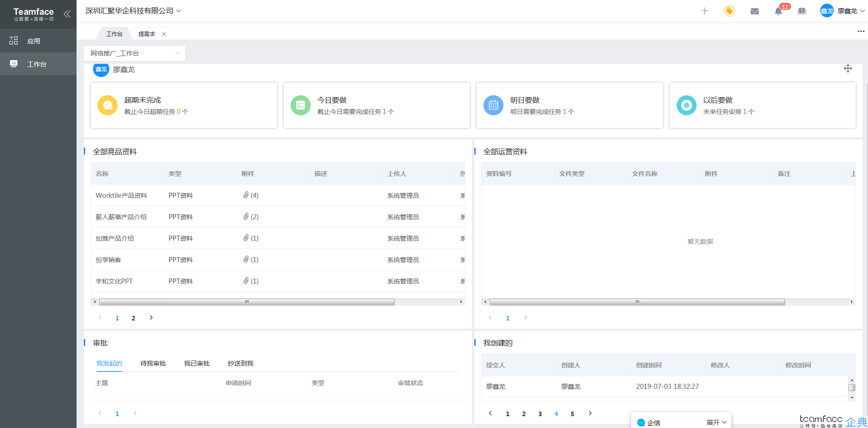The image size is (868, 428).
Task: Click the 今日要做 green list icon
Action: pyautogui.click(x=301, y=105)
